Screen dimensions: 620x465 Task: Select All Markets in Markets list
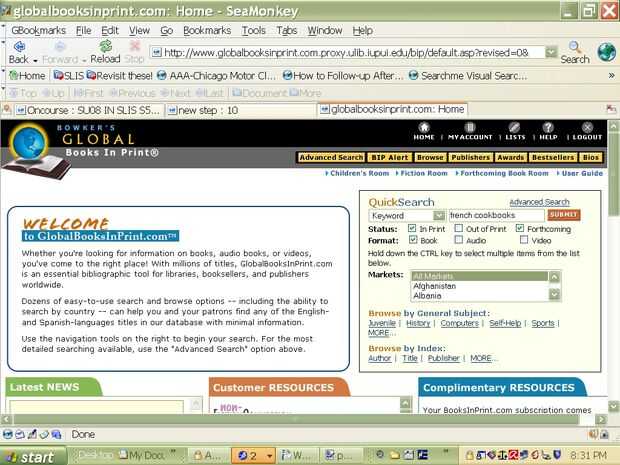(x=480, y=276)
